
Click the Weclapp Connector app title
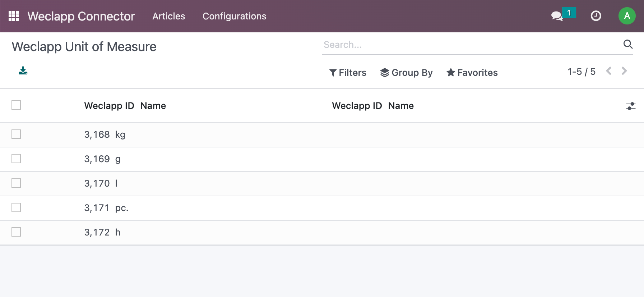(81, 16)
